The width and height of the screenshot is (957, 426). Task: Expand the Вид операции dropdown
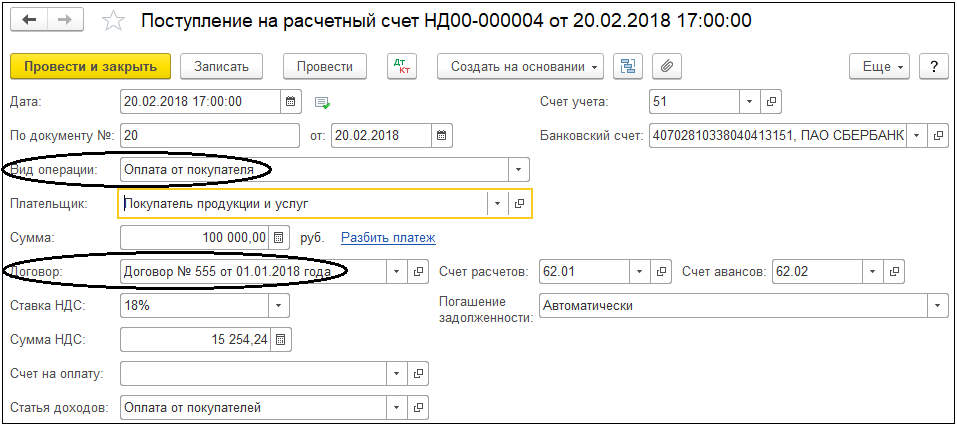coord(519,170)
